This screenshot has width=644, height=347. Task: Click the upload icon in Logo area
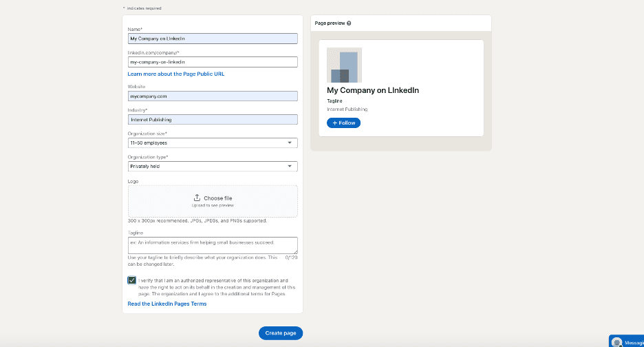pos(197,198)
